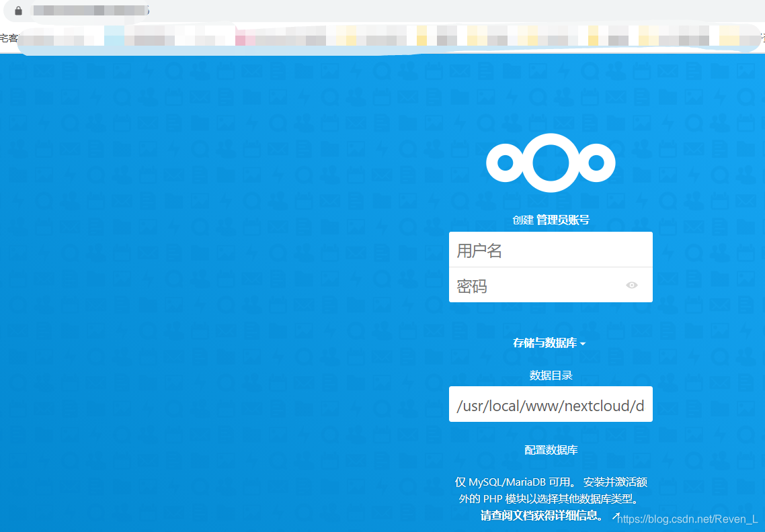
Task: Click the caret arrow beside 存储与数据库
Action: click(x=583, y=344)
